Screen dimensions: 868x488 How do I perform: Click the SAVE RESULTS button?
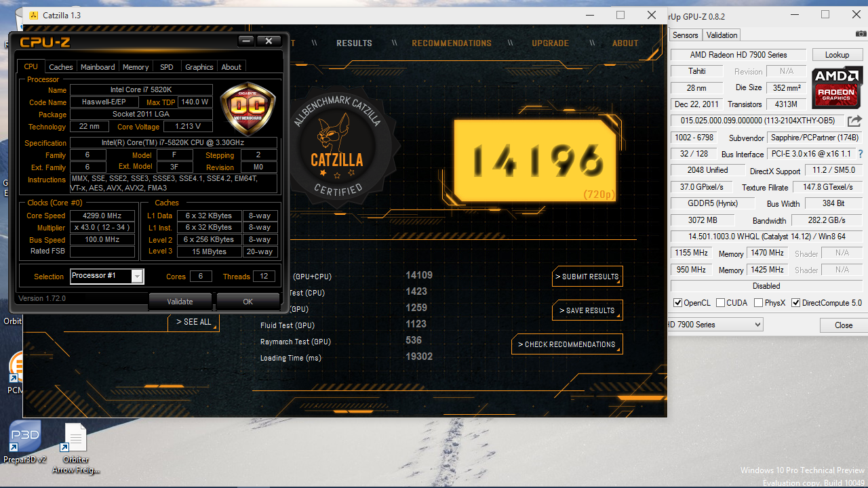[587, 310]
